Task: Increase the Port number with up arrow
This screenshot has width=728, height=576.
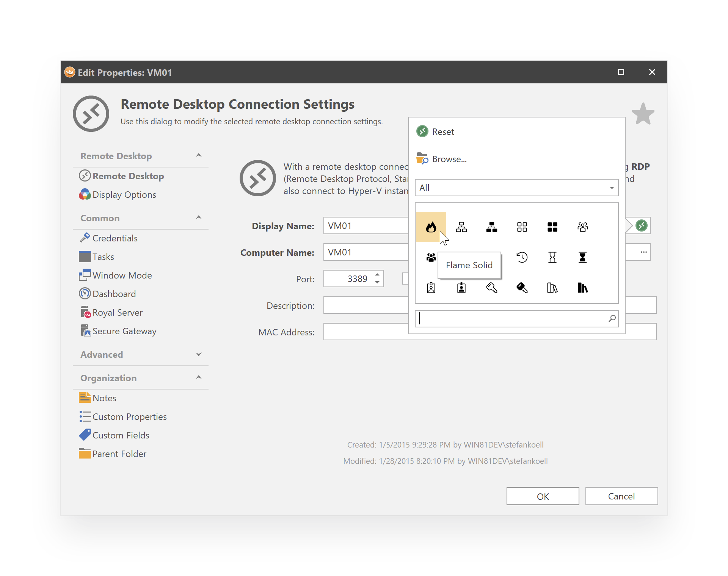Action: click(x=377, y=275)
